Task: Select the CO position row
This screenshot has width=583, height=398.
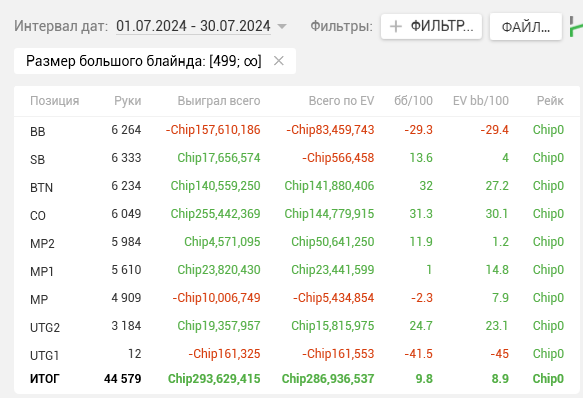Action: tap(297, 214)
